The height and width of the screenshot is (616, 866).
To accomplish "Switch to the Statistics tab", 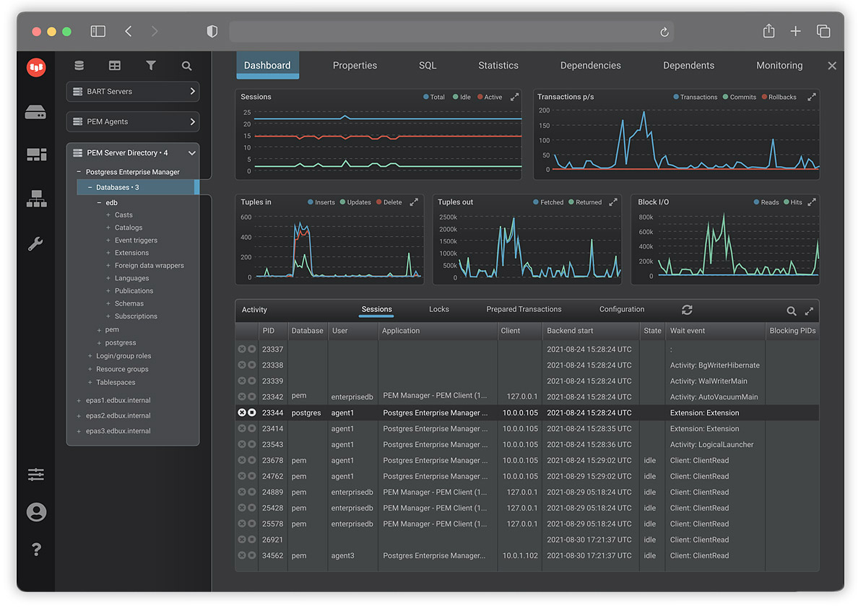I will pyautogui.click(x=498, y=66).
